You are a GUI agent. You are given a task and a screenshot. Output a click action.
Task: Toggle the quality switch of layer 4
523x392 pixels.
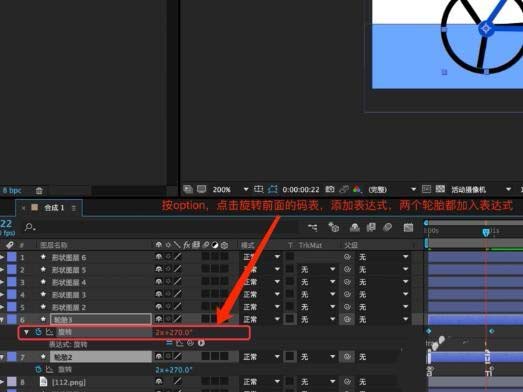coord(178,294)
